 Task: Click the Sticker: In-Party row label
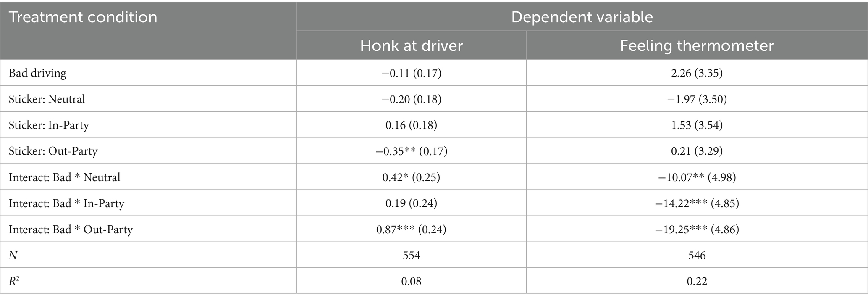pyautogui.click(x=49, y=125)
